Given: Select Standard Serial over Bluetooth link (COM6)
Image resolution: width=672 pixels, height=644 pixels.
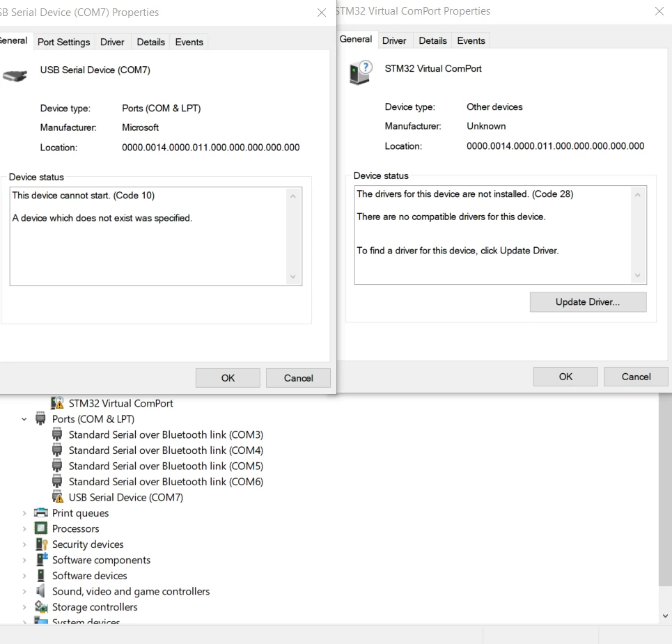Looking at the screenshot, I should coord(166,482).
